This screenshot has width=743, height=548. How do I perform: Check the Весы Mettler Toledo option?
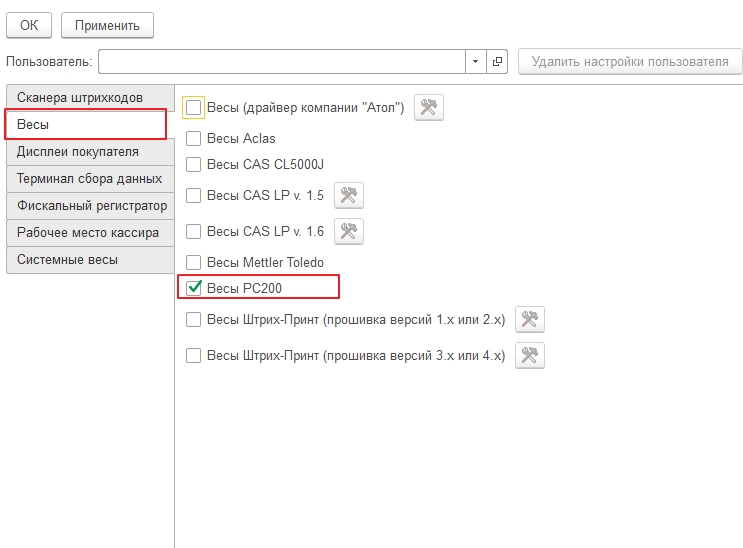point(194,263)
